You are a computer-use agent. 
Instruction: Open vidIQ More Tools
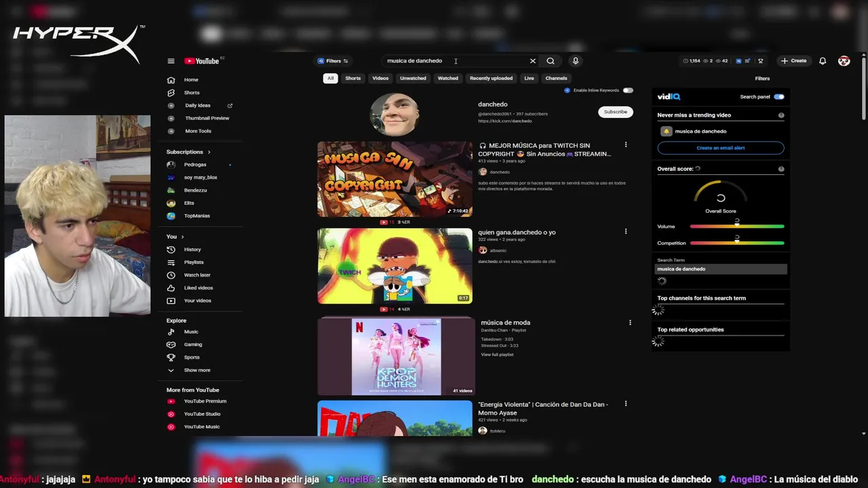click(198, 131)
